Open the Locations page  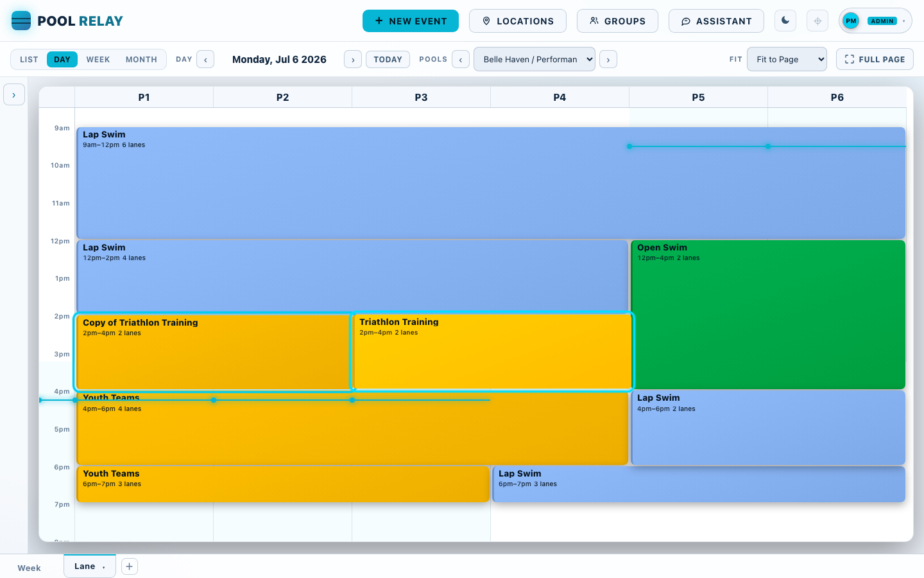(x=518, y=21)
